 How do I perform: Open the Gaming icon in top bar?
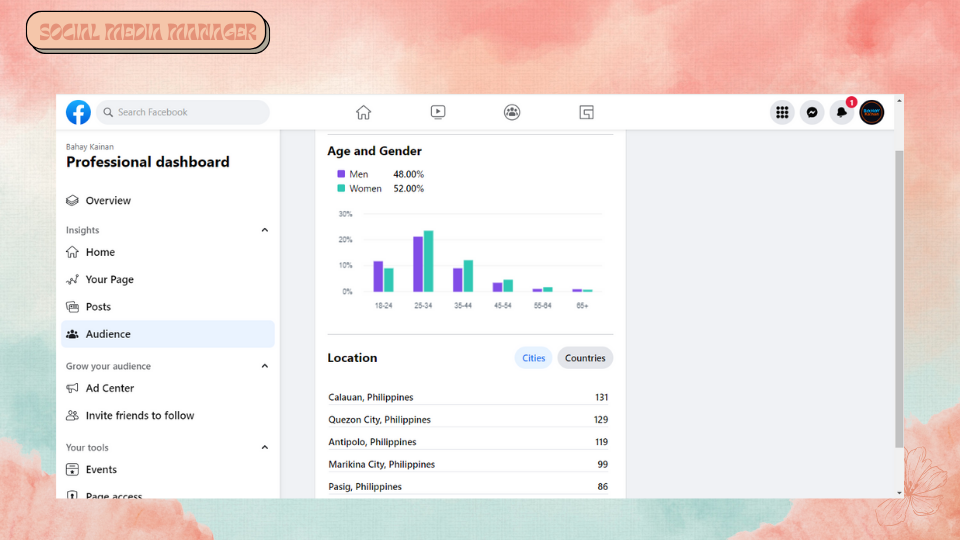(586, 112)
